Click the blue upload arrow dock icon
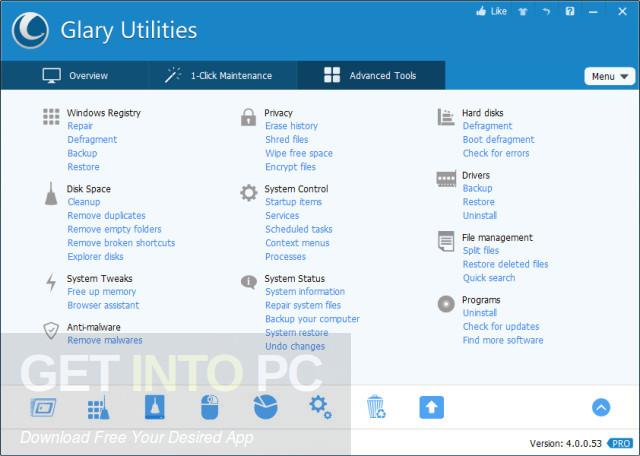The width and height of the screenshot is (640, 456). tap(431, 407)
